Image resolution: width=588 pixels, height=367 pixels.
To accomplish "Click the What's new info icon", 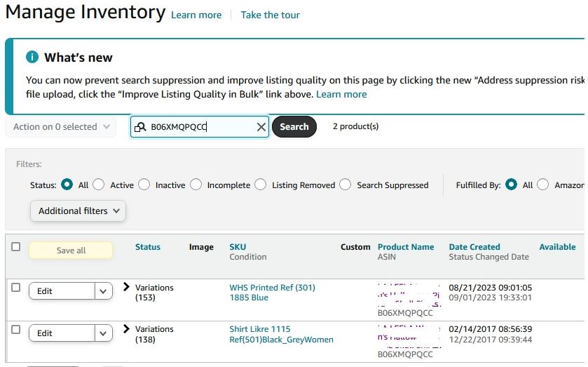I will click(32, 58).
